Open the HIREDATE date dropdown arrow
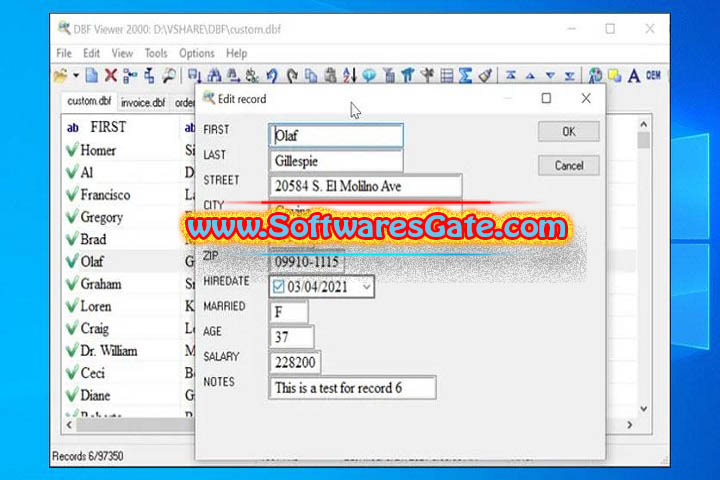Image resolution: width=720 pixels, height=480 pixels. (x=366, y=287)
